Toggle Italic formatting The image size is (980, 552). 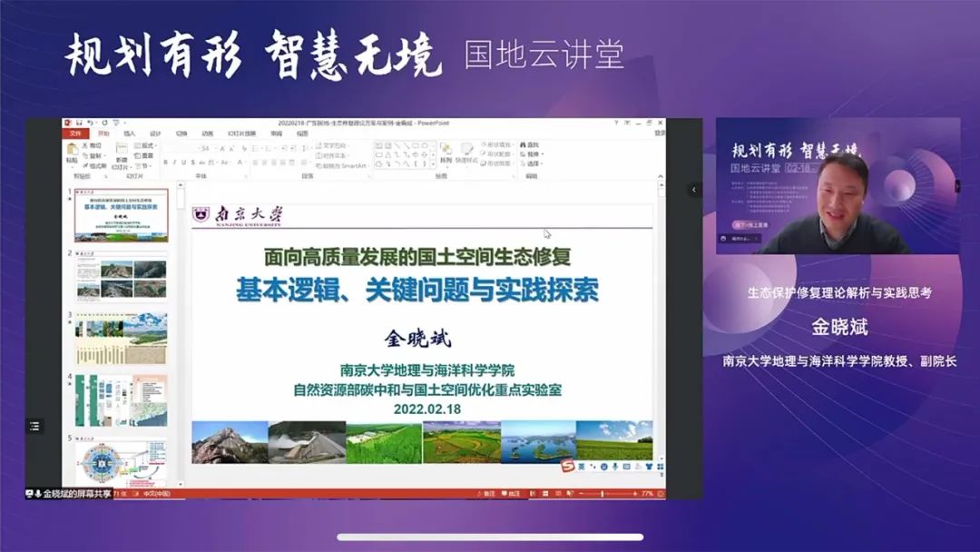175,163
